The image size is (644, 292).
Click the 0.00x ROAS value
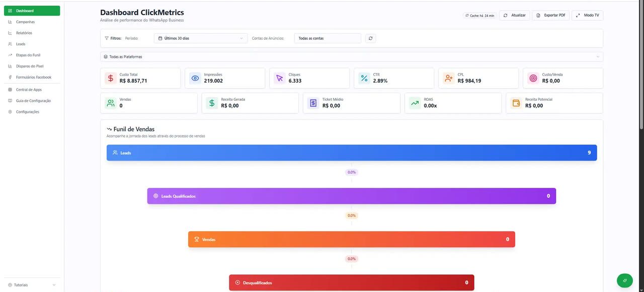point(430,106)
